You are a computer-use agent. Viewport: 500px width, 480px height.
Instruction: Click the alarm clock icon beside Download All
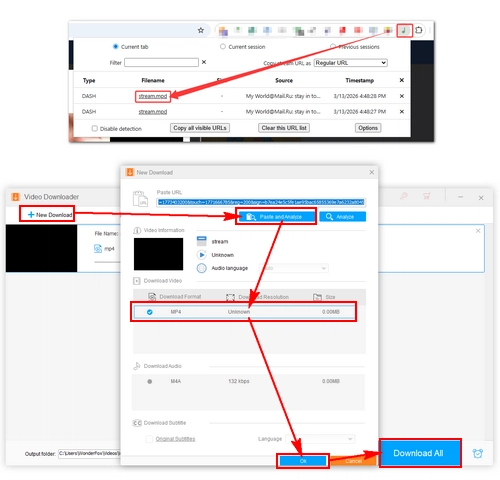point(478,453)
